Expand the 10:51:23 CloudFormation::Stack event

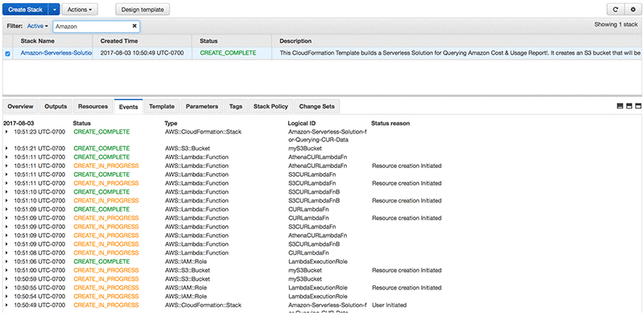[6, 132]
